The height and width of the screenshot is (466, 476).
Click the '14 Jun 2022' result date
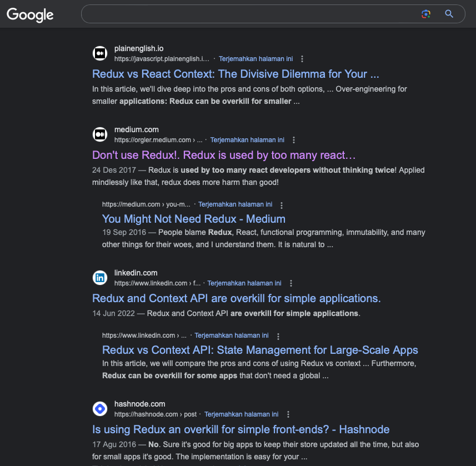tap(113, 314)
